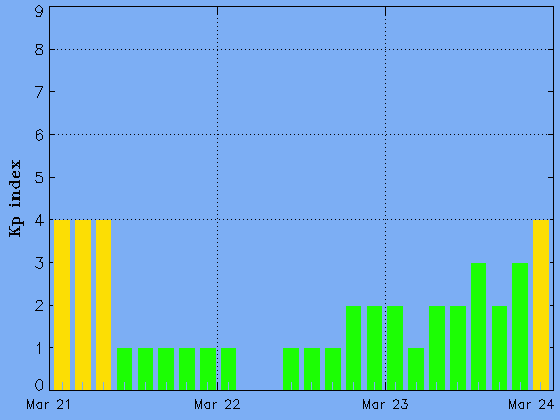
Task: Select the first Kp 2 bar on Mar 22
Action: [x=354, y=348]
